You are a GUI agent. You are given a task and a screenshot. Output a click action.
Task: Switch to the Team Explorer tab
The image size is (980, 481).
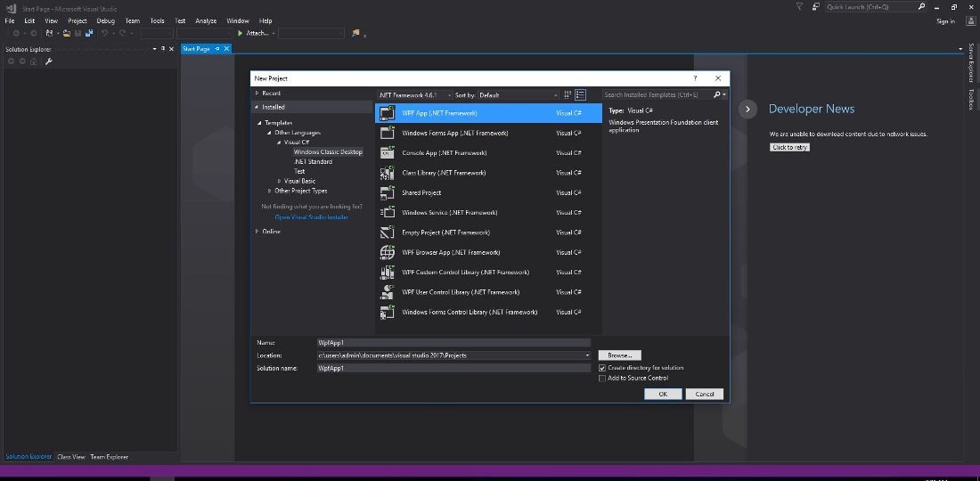pos(110,457)
